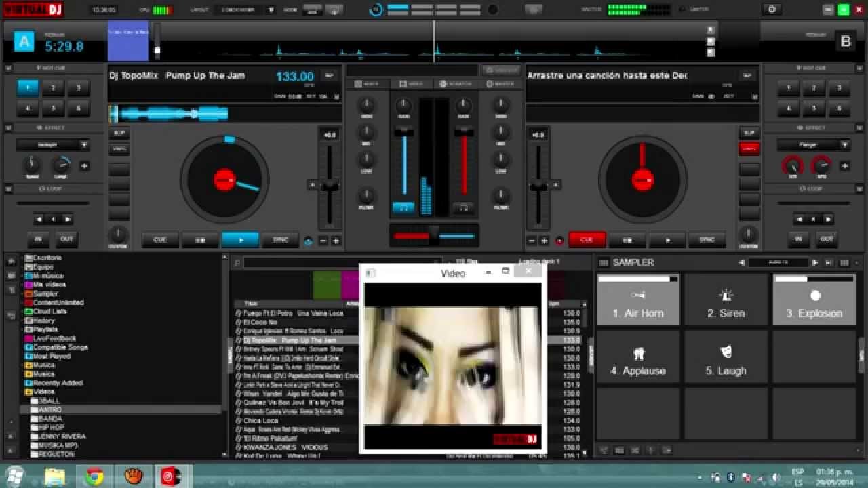Go to the next sampler bank
The width and height of the screenshot is (868, 488).
[816, 263]
